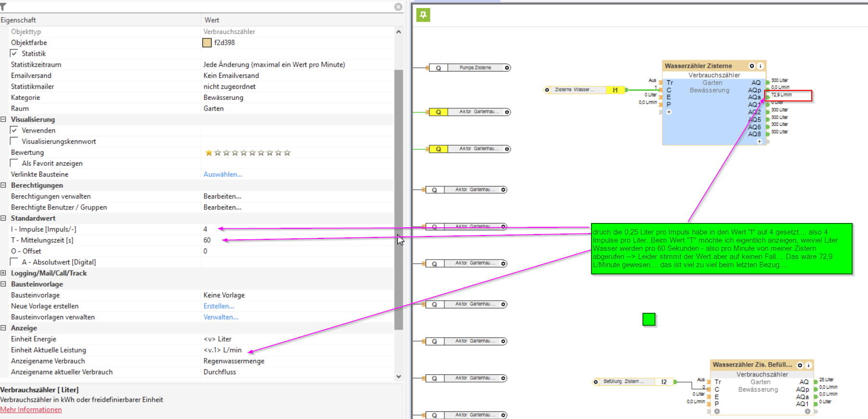The width and height of the screenshot is (868, 419).
Task: Open info icon on Wasserzähler Zisterne block
Action: point(760,66)
